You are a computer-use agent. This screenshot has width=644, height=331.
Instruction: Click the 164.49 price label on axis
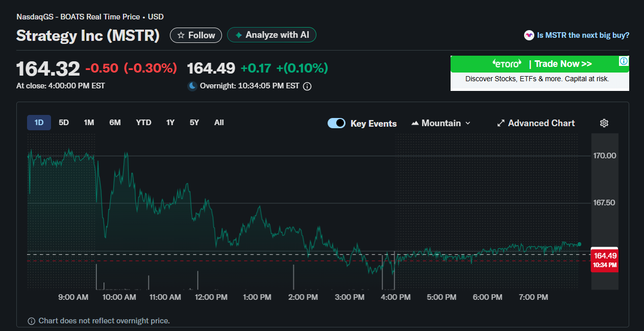(x=605, y=259)
